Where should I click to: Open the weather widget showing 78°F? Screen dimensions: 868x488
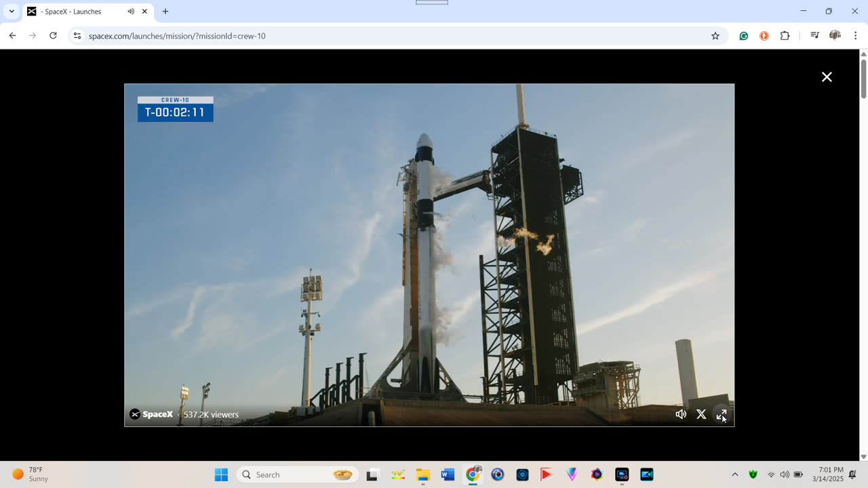(31, 474)
